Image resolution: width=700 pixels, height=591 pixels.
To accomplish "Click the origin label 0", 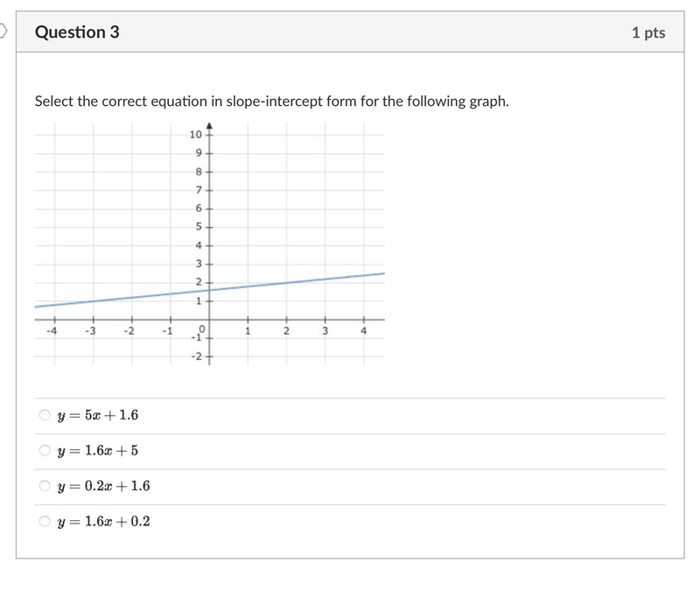I will pyautogui.click(x=201, y=329).
